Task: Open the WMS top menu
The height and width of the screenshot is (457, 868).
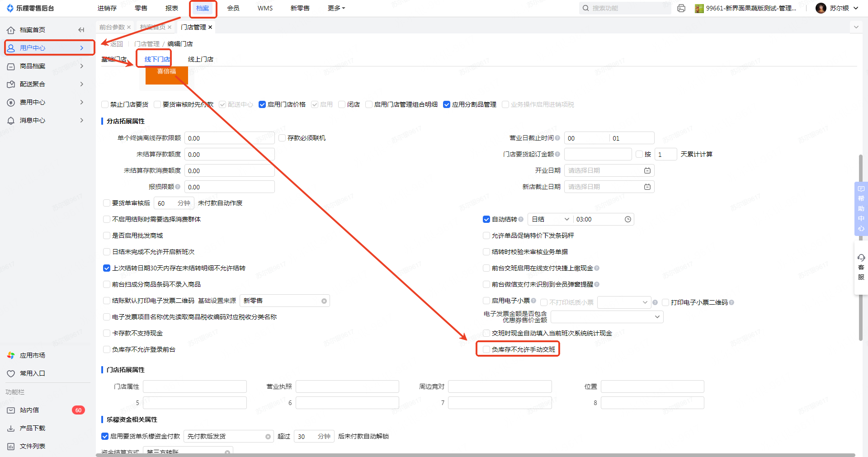Action: (x=265, y=8)
